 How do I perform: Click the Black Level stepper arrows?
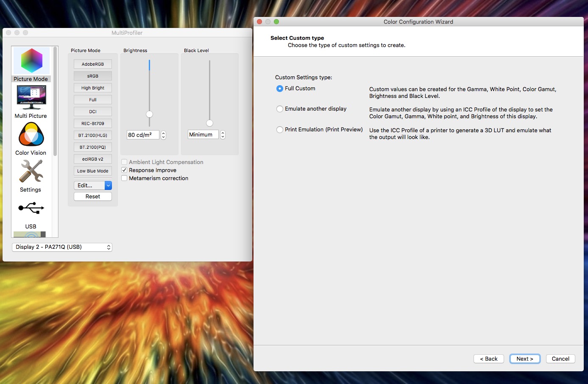(223, 135)
